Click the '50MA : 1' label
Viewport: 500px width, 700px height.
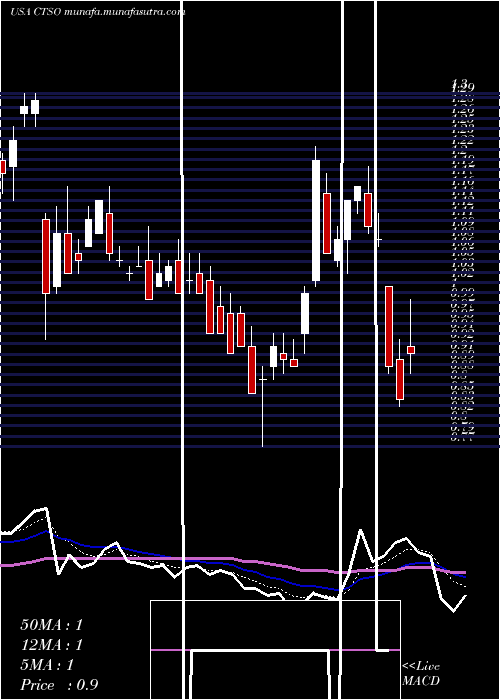coord(51,625)
